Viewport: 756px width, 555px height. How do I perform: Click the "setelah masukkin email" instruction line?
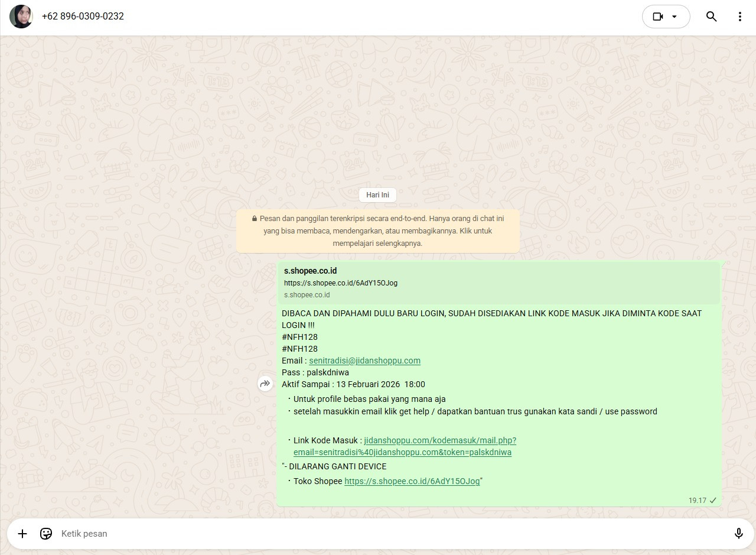pos(475,411)
